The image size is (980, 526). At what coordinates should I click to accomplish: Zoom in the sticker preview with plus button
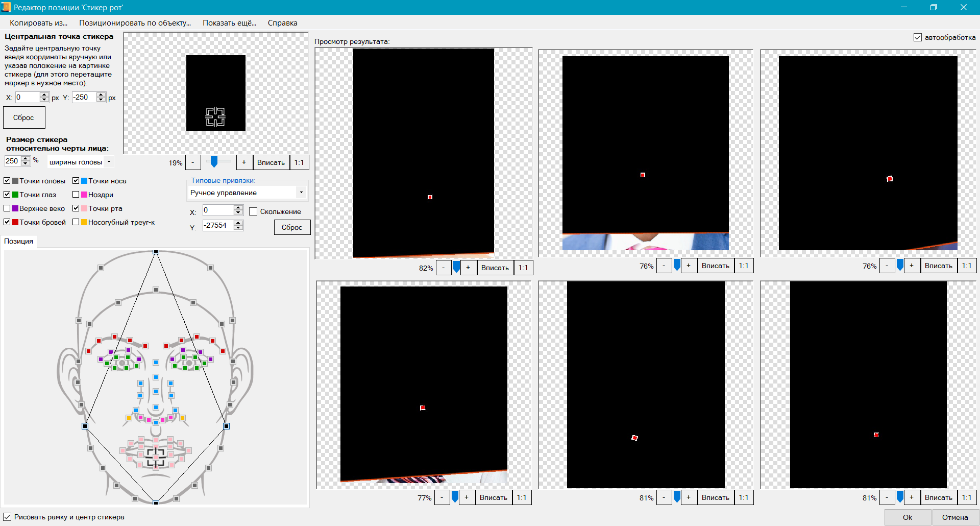click(x=244, y=162)
